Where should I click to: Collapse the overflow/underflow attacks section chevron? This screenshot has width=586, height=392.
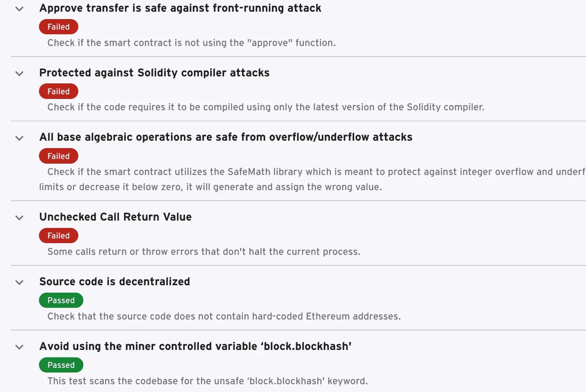pos(19,138)
